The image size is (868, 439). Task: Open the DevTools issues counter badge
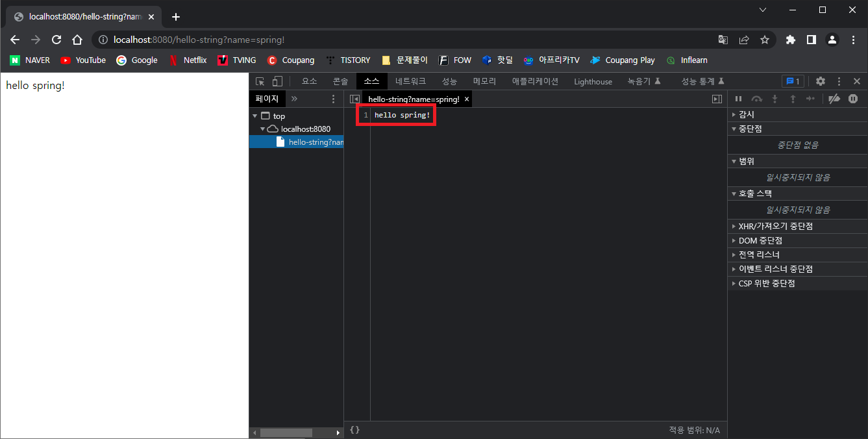pos(793,81)
